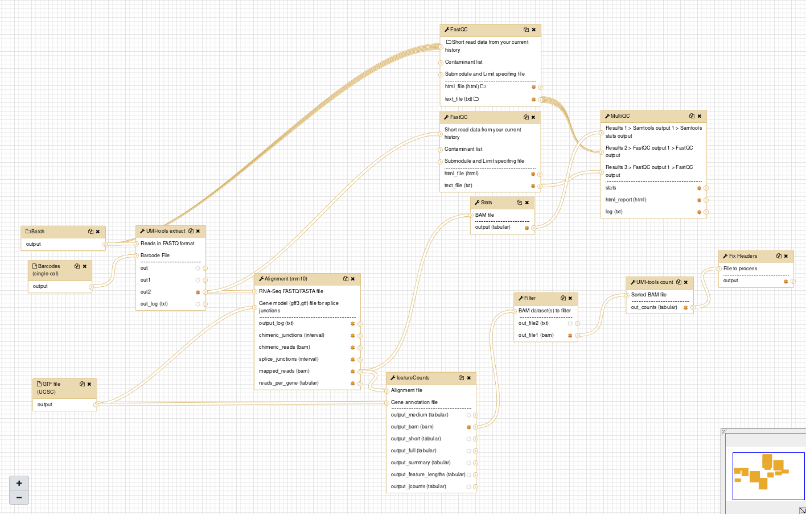Remove the Alignment (mm10) node

[353, 279]
